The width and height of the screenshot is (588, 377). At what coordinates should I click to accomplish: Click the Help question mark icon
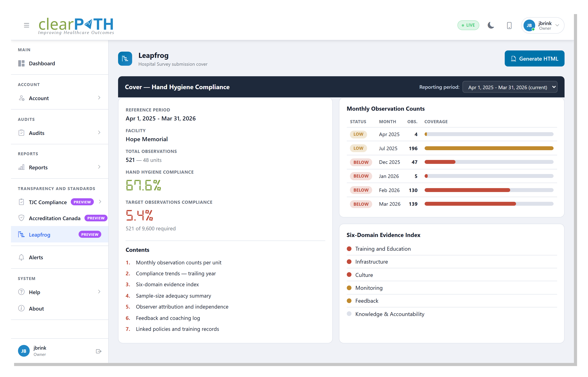click(x=21, y=292)
